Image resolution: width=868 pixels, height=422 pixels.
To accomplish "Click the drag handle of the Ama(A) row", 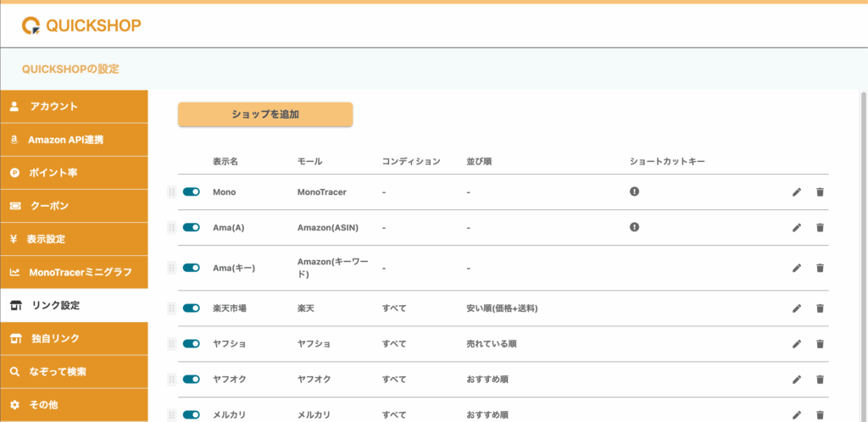I will coord(171,227).
